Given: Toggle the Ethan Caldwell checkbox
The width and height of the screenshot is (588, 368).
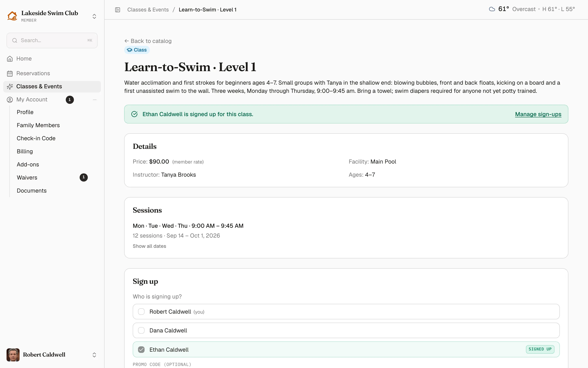Looking at the screenshot, I should click(x=141, y=350).
